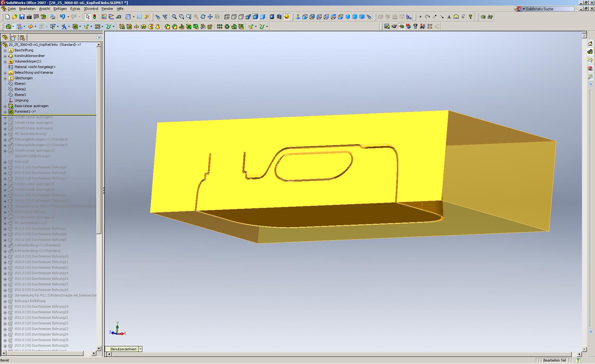Click the Normal To view icon
Screen dimensions: 595x364
298,17
